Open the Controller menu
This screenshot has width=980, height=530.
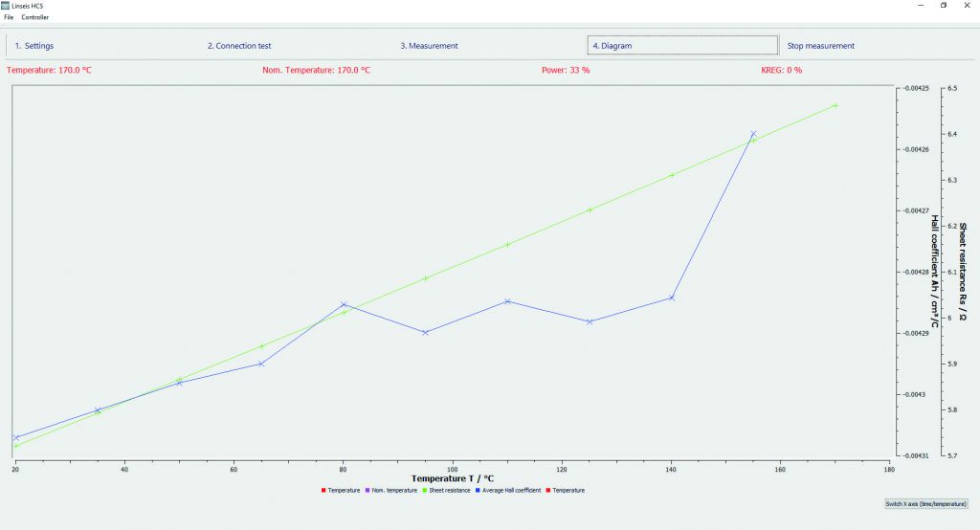tap(34, 17)
